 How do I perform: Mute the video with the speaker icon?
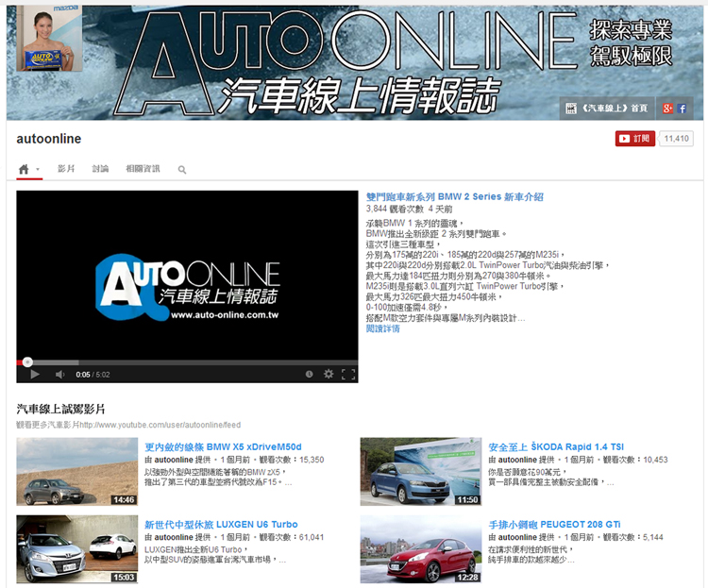point(59,374)
